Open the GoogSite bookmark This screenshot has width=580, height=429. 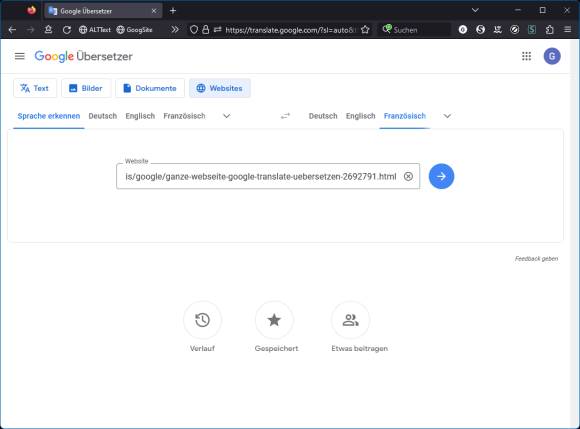click(134, 30)
